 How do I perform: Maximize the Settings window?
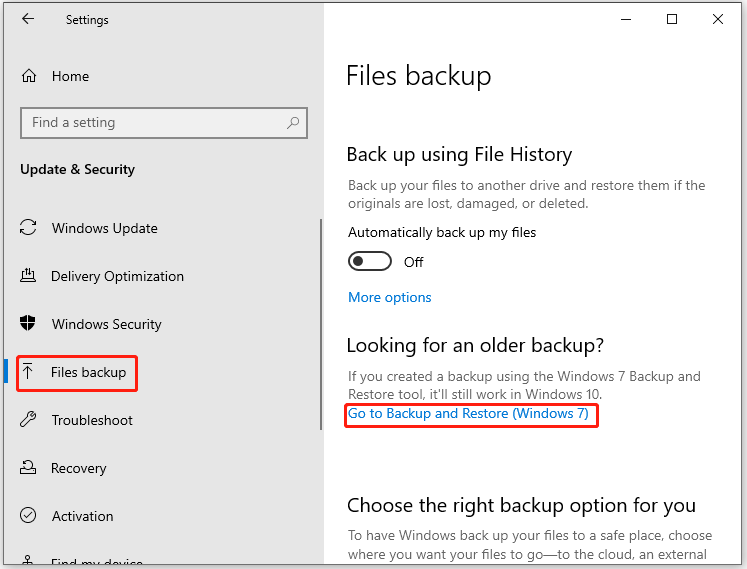tap(672, 19)
